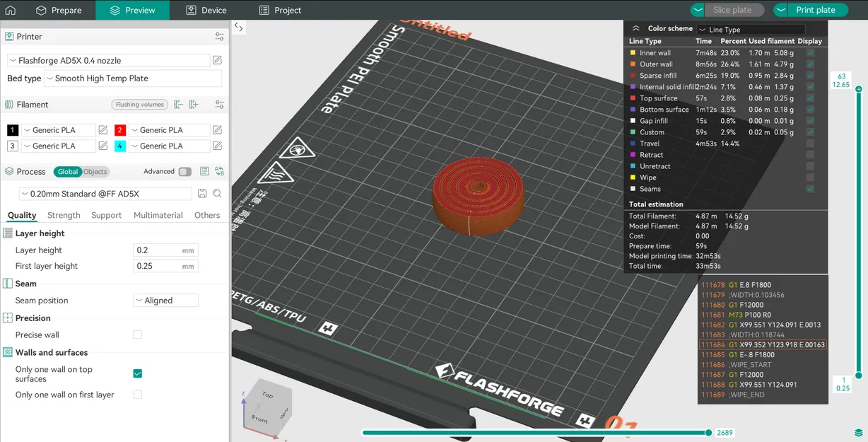Click the Print plate button
868x442 pixels.
(x=816, y=10)
